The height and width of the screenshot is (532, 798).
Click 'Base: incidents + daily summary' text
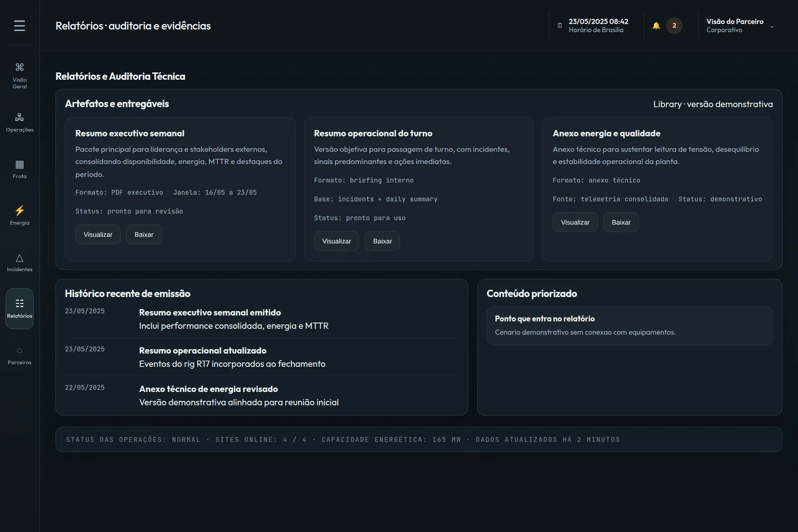pos(376,199)
